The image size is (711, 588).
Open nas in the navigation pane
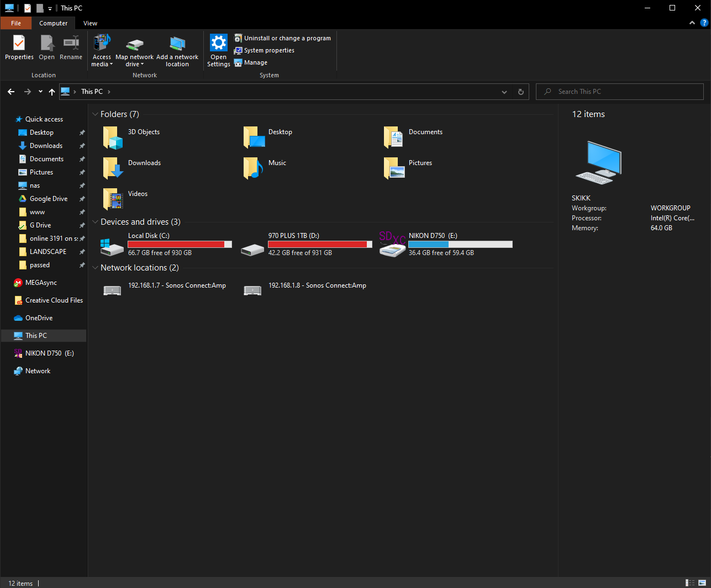point(35,186)
